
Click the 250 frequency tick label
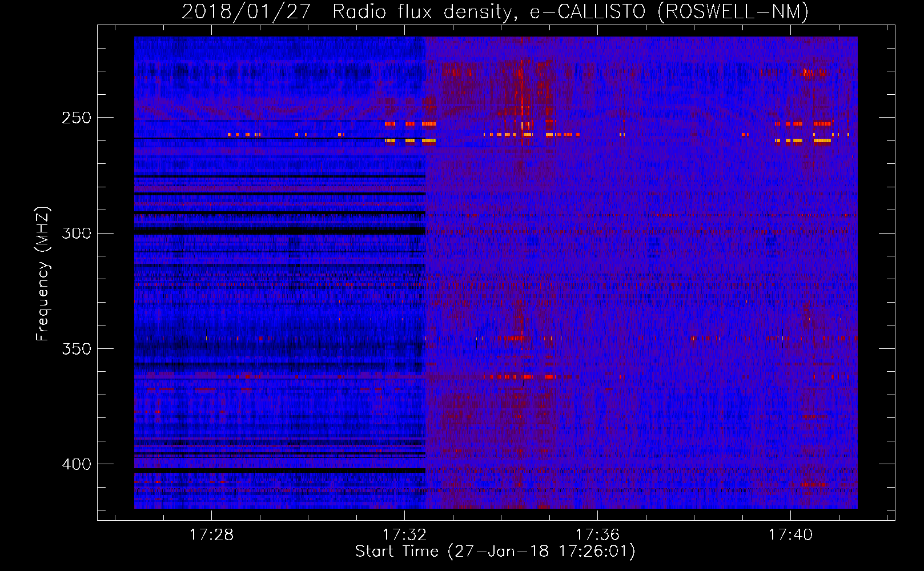pos(77,118)
